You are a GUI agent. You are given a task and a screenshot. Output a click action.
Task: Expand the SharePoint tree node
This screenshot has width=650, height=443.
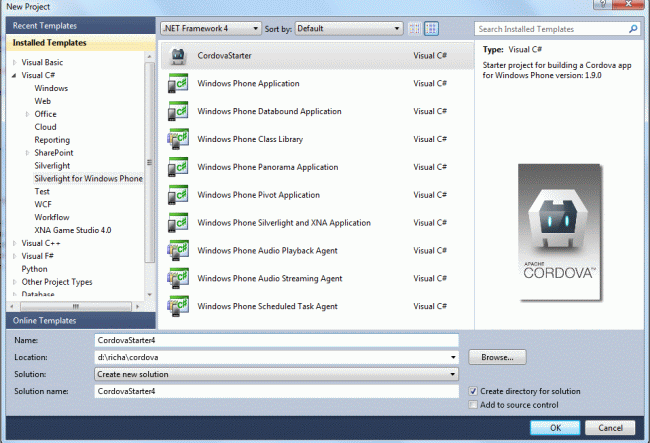click(x=27, y=153)
